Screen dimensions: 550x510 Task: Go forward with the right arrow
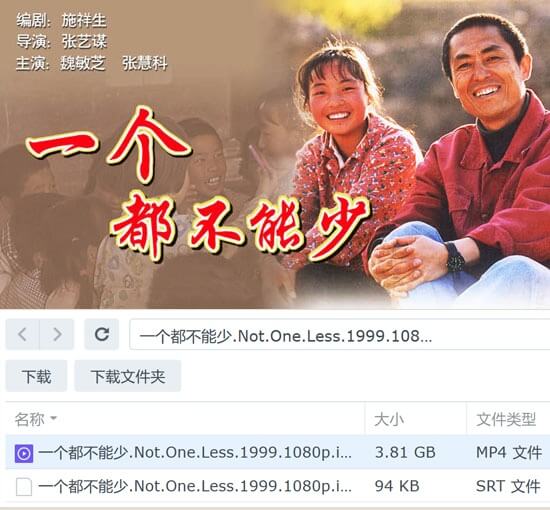click(57, 334)
